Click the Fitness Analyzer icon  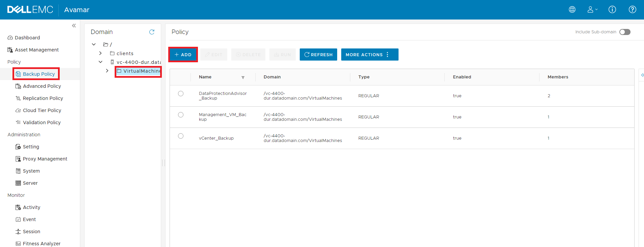click(x=18, y=244)
